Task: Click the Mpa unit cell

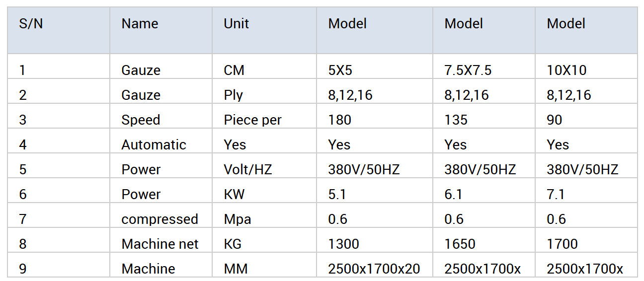Action: [x=238, y=219]
